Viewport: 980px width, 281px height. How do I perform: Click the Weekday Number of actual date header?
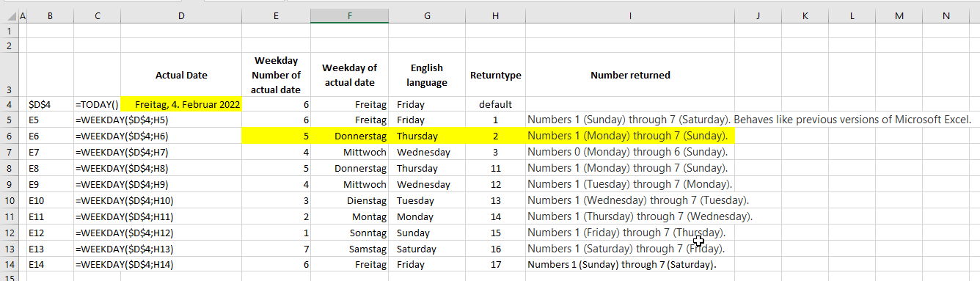(x=276, y=75)
